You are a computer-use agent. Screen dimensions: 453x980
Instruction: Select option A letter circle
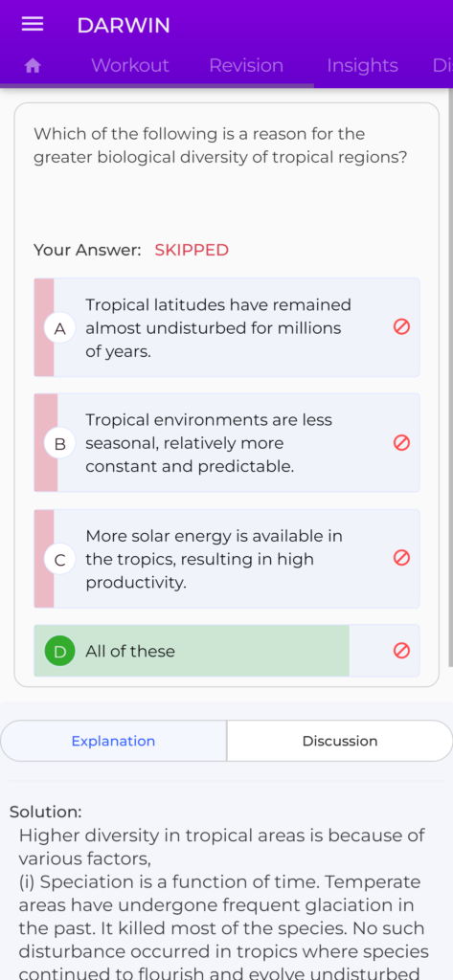(60, 329)
